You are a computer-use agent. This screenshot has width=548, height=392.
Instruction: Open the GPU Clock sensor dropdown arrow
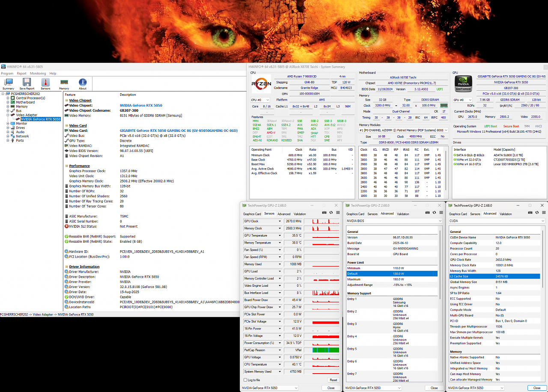(x=280, y=221)
